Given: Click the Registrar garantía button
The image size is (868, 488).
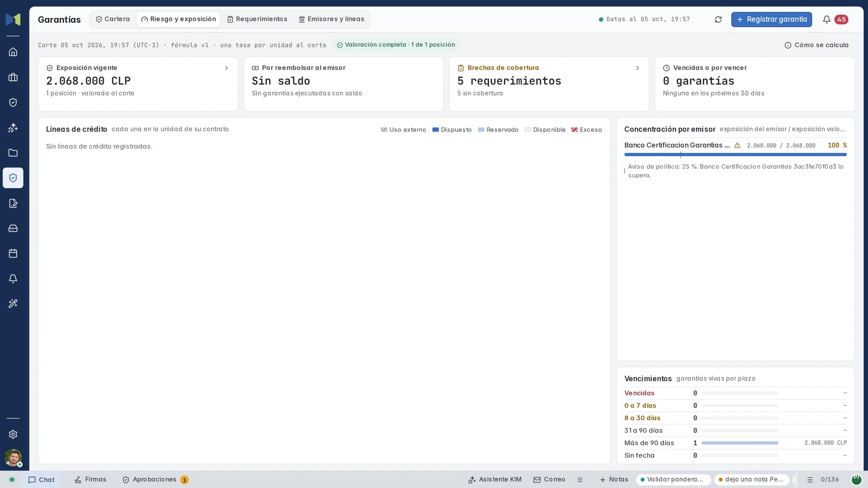Looking at the screenshot, I should (771, 20).
